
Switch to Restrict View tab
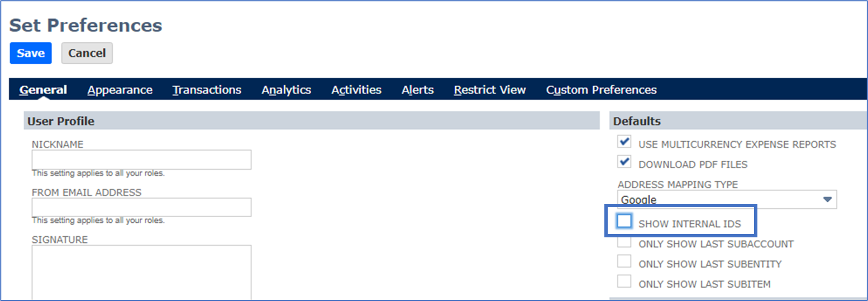pos(490,90)
